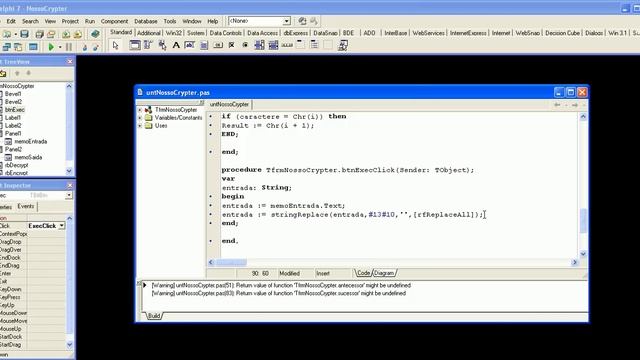Expand the Uses node in code explorer
The image size is (640, 360).
(140, 126)
